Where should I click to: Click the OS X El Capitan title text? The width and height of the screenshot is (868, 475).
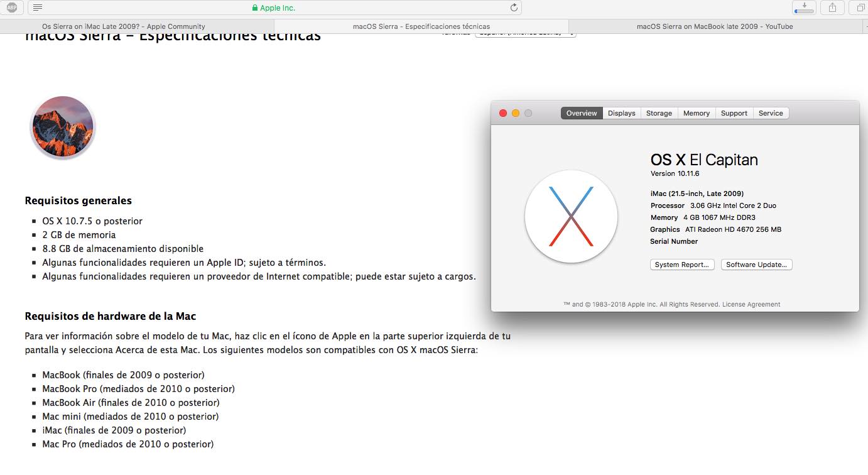point(704,160)
